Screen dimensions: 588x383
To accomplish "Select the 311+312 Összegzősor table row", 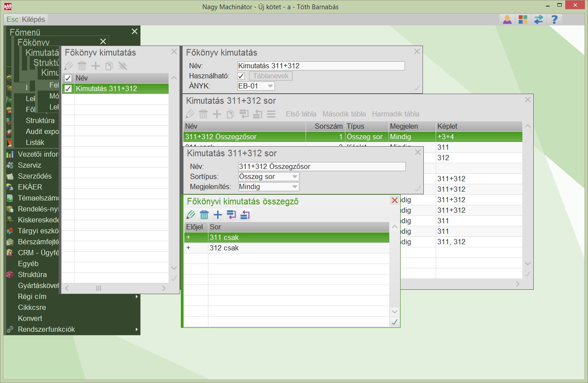I will [353, 137].
